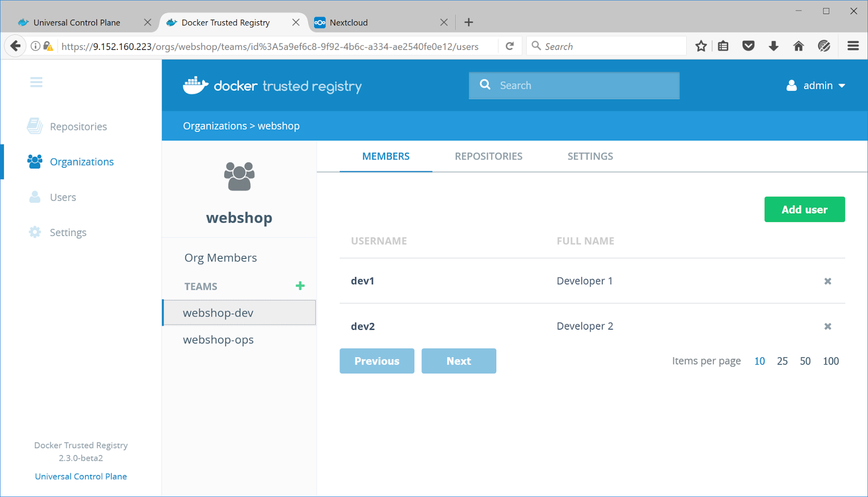Set items per page to 25
Screen dimensions: 868x497
pos(782,361)
